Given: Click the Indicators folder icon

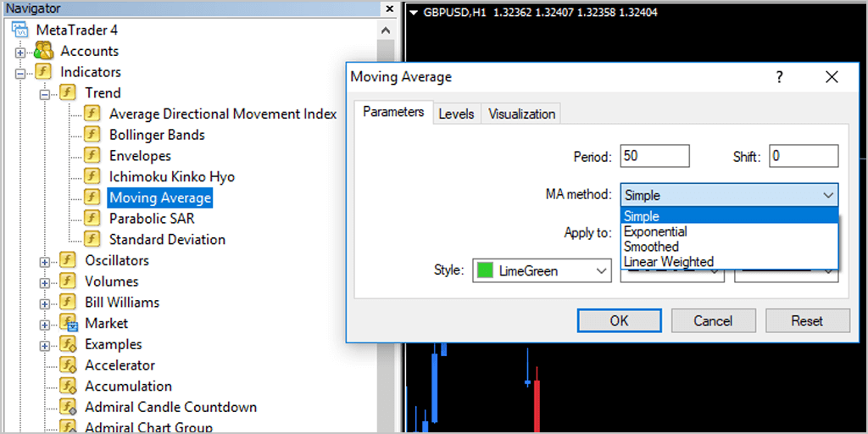Looking at the screenshot, I should coord(43,72).
